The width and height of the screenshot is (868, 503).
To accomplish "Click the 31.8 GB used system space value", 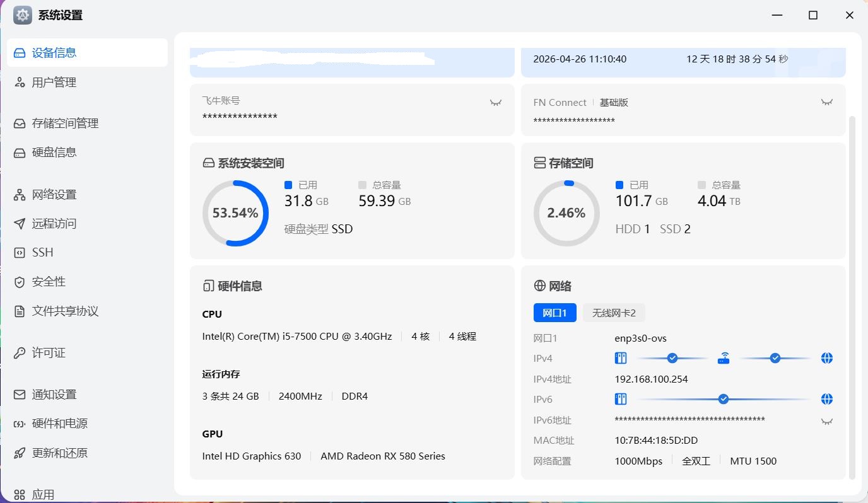I will click(307, 201).
